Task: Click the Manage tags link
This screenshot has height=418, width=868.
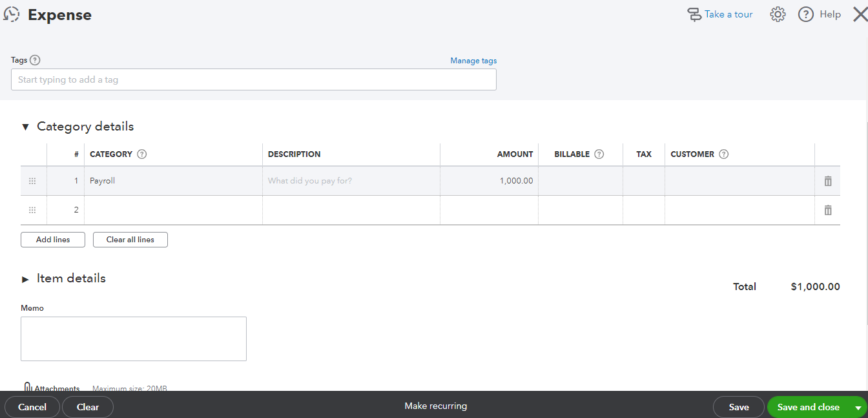Action: [x=473, y=61]
